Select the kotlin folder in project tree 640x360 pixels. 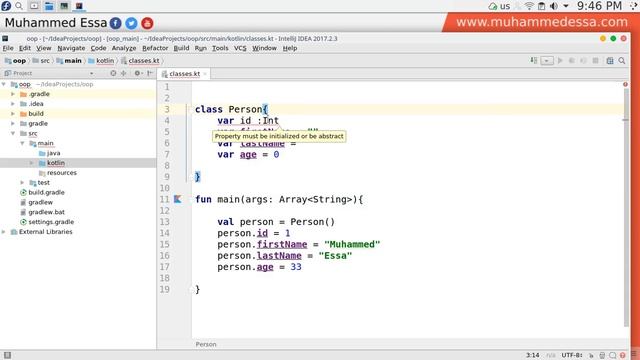tap(52, 163)
